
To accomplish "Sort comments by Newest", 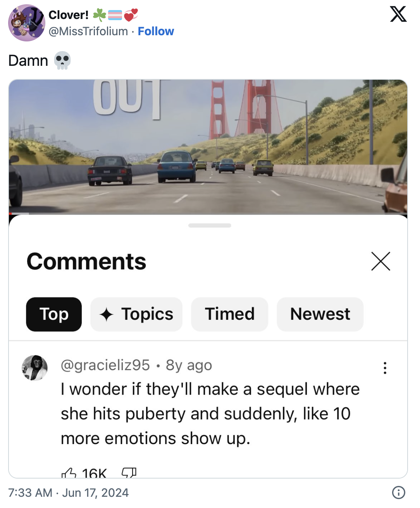I will click(x=320, y=314).
